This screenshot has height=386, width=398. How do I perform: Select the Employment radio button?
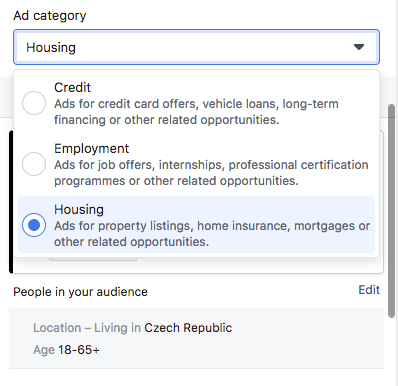[34, 164]
